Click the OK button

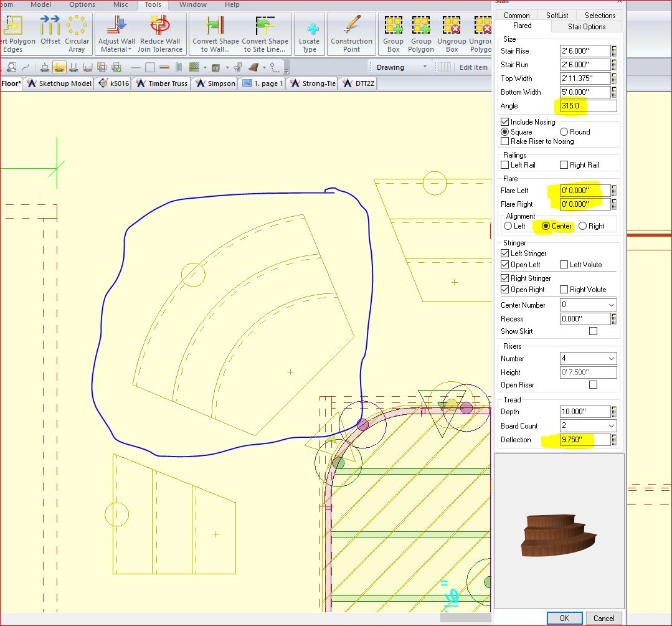[x=564, y=618]
